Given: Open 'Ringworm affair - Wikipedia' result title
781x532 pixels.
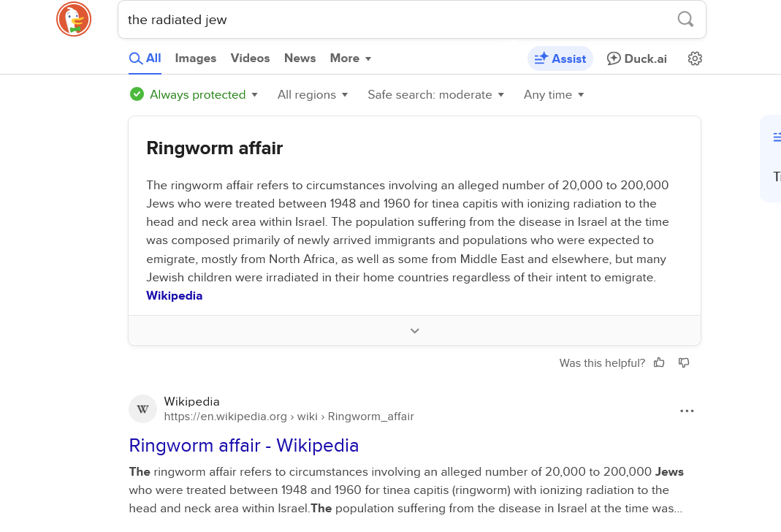Looking at the screenshot, I should (243, 445).
